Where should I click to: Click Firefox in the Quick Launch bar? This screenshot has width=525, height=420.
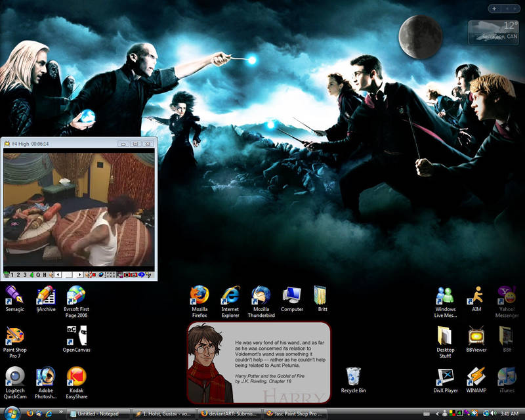pos(30,414)
